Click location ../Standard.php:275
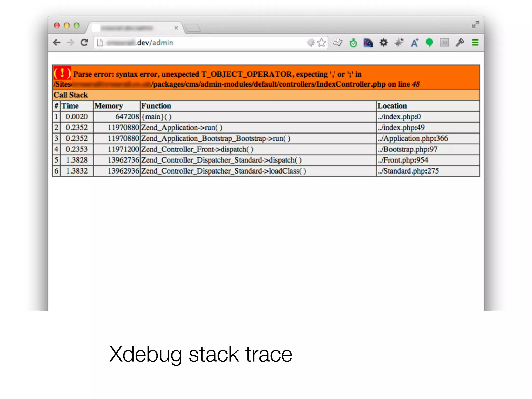532x399 pixels. (408, 171)
